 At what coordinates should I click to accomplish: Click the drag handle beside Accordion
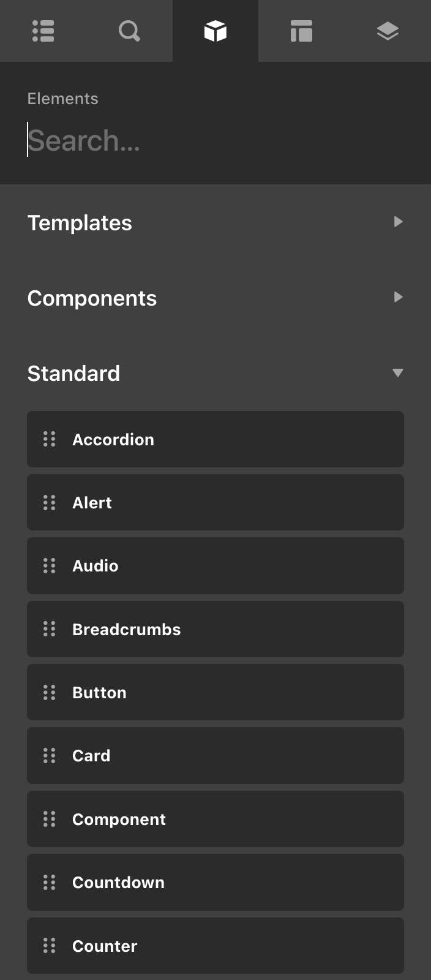click(x=50, y=439)
